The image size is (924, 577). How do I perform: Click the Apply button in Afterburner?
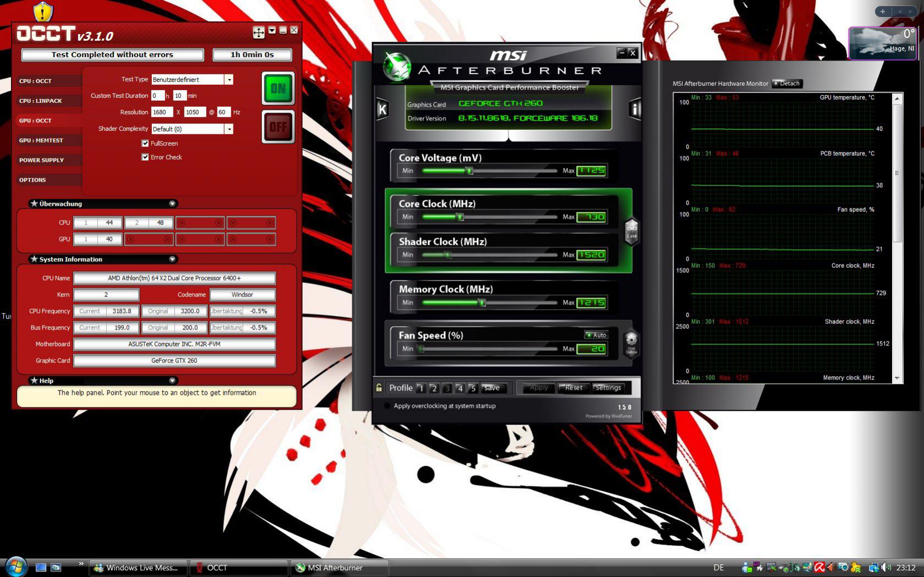point(539,388)
